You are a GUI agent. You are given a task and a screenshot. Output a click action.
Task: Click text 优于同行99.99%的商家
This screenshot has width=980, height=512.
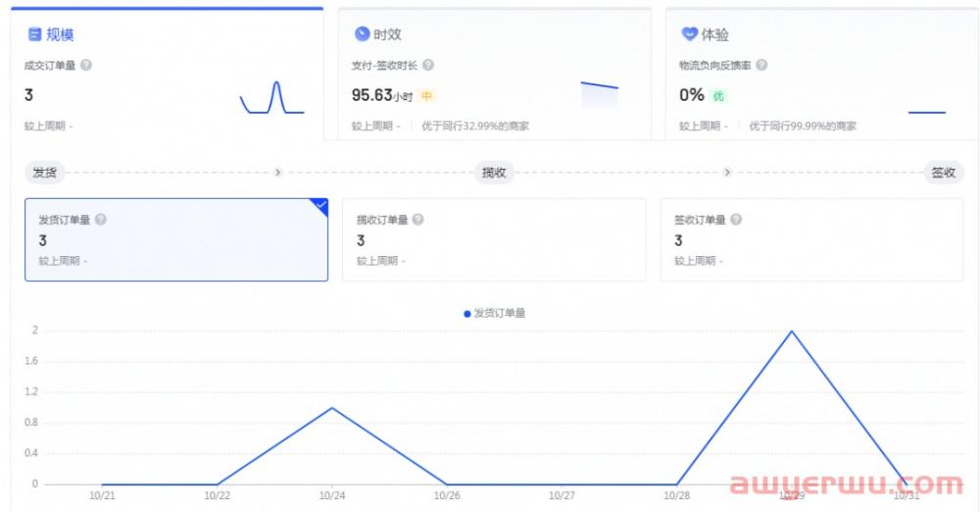[x=803, y=126]
